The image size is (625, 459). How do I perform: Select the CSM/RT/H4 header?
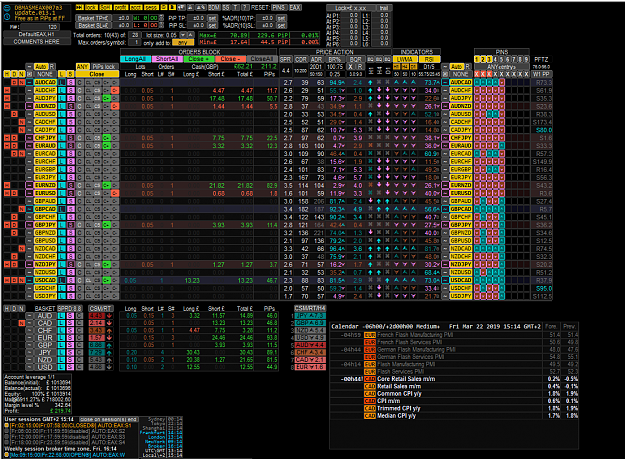(310, 308)
